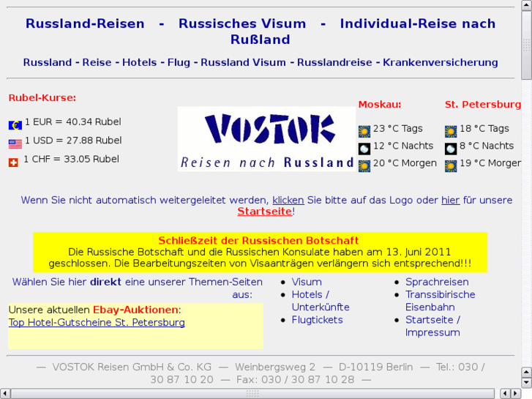
Task: Follow the 'hier' link
Action: [x=450, y=200]
